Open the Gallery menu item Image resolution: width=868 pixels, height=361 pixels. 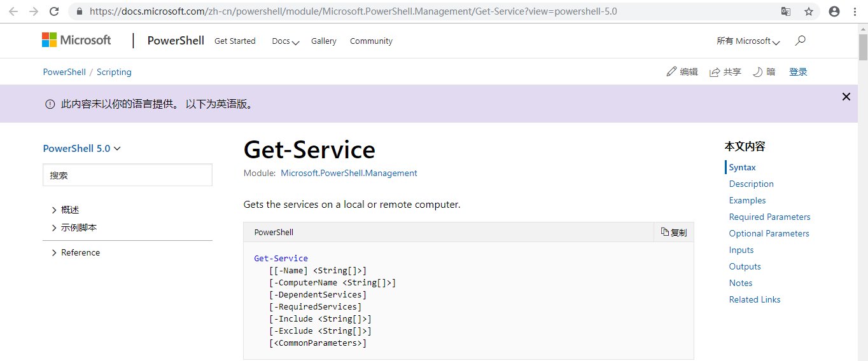tap(324, 41)
